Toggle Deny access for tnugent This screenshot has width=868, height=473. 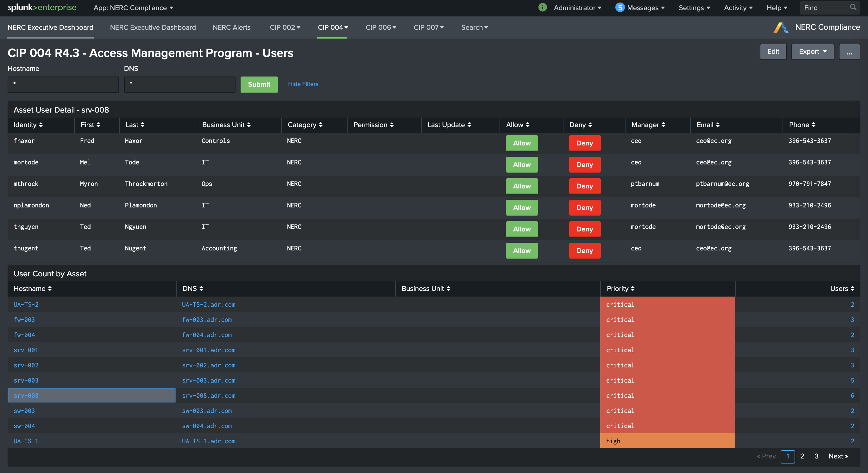pos(585,250)
